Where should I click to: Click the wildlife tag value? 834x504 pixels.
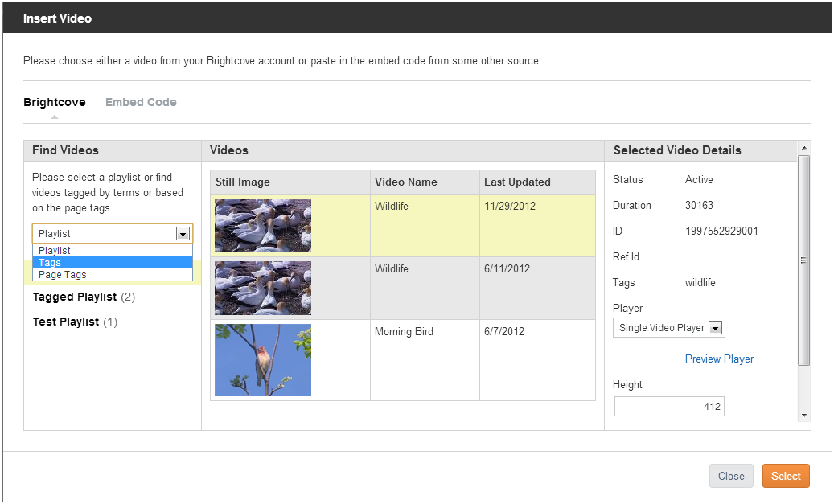[700, 283]
